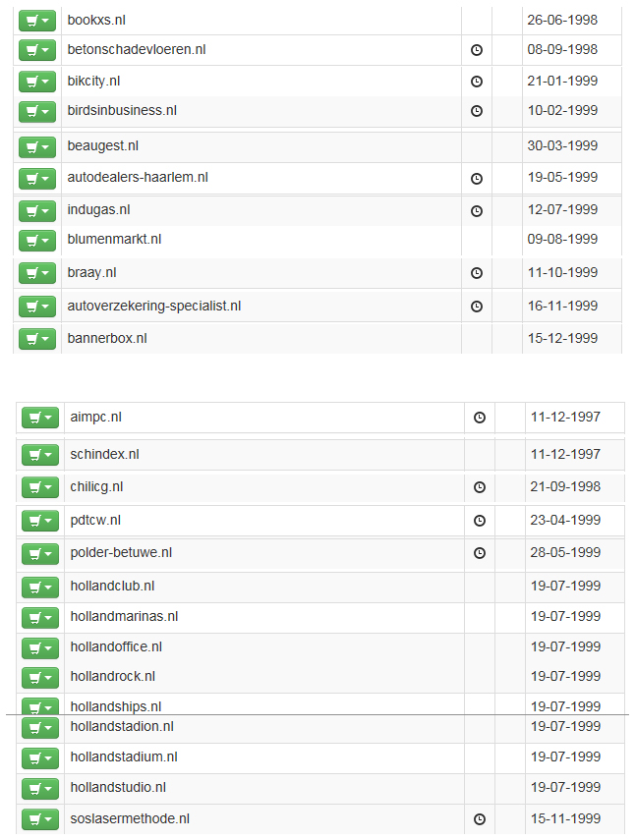Select domain name betonschadevloeren.nl
636x840 pixels.
pos(137,49)
